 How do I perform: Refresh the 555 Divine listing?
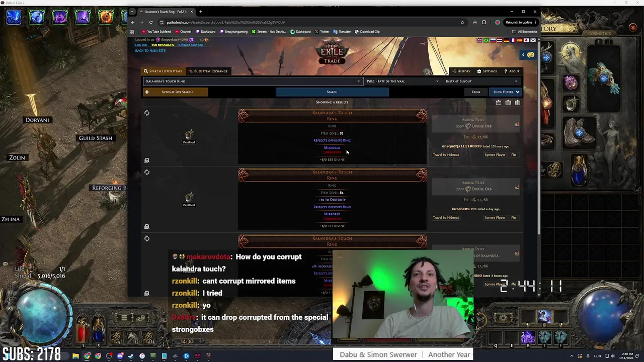tap(147, 113)
